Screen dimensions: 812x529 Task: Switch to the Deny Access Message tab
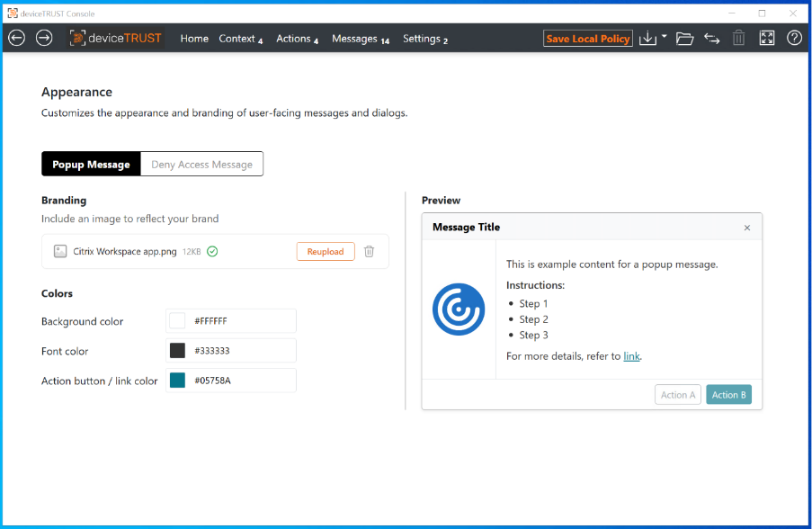pos(201,165)
